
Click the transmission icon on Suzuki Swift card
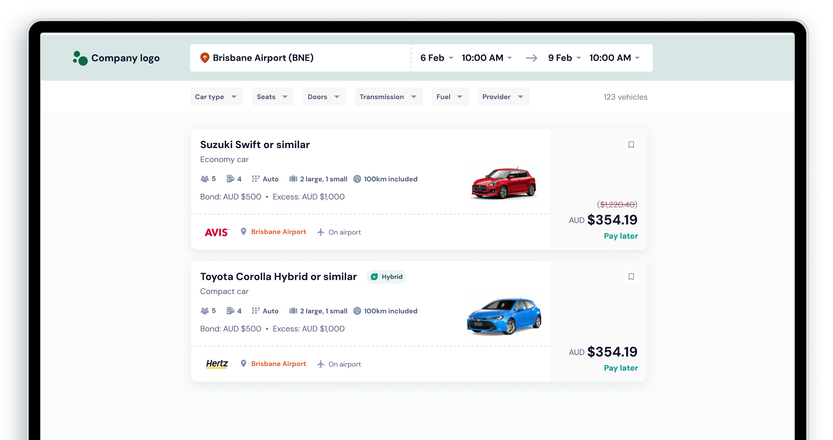pos(256,179)
